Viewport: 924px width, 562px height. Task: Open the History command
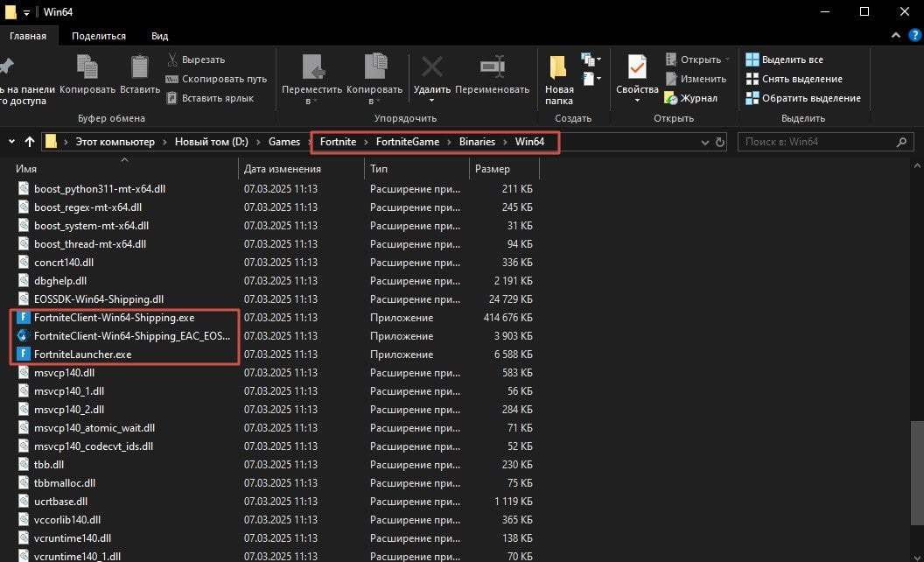coord(691,99)
